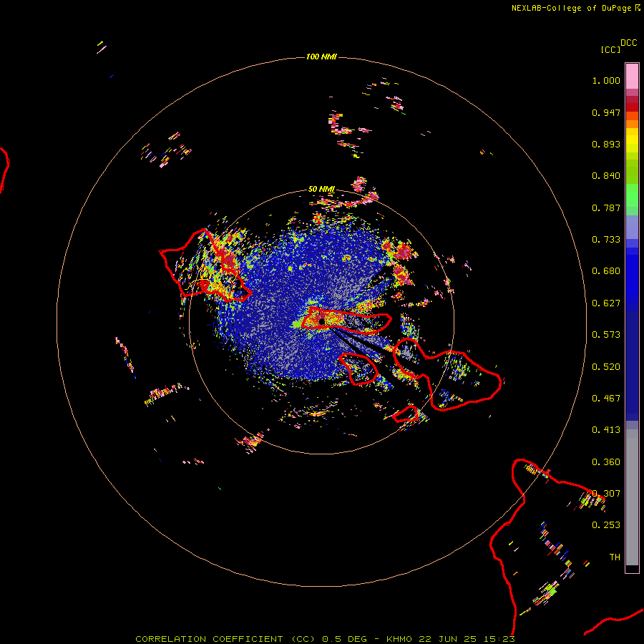This screenshot has width=644, height=644.
Task: Select the 0.680 scale value
Action: click(x=606, y=271)
